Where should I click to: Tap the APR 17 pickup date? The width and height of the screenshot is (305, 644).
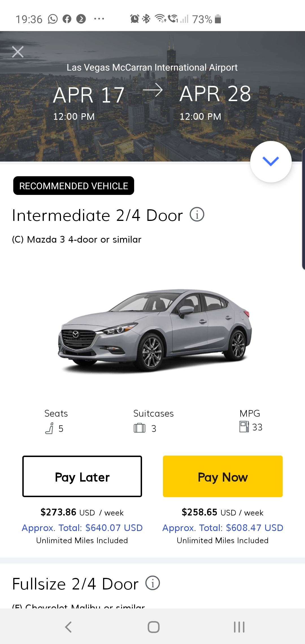pos(88,95)
